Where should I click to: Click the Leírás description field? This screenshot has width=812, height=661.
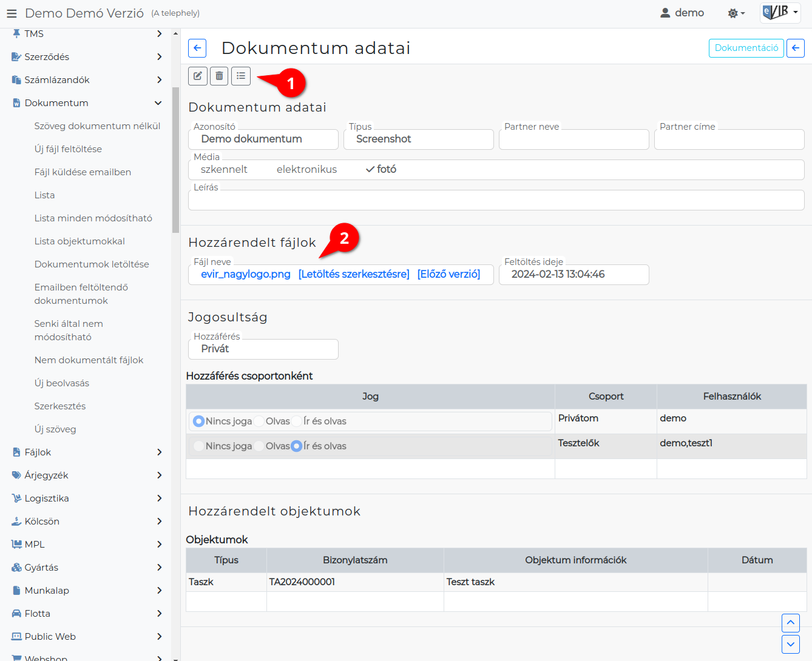[x=496, y=200]
